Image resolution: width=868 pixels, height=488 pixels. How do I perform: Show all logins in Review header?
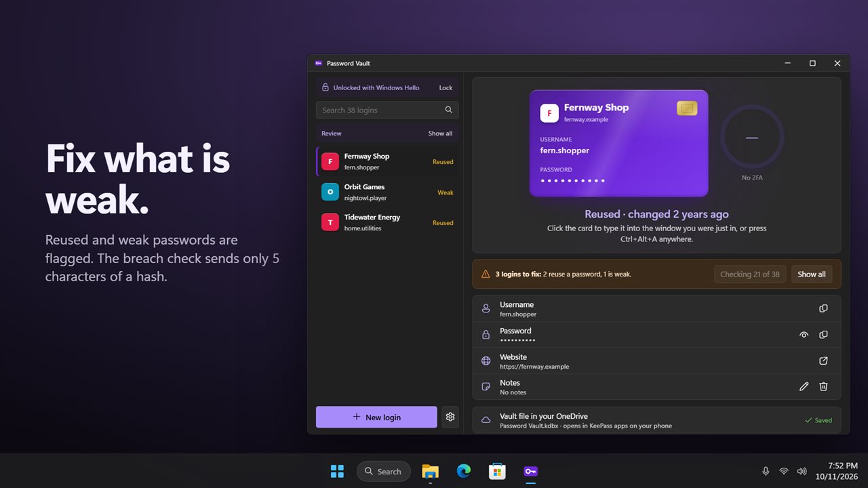440,134
